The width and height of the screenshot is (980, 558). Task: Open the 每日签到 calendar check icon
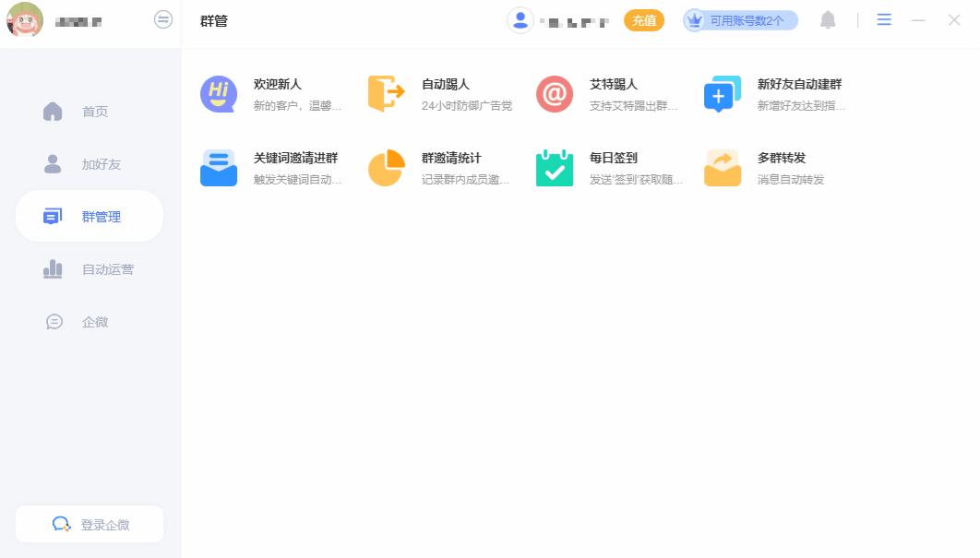(x=555, y=168)
